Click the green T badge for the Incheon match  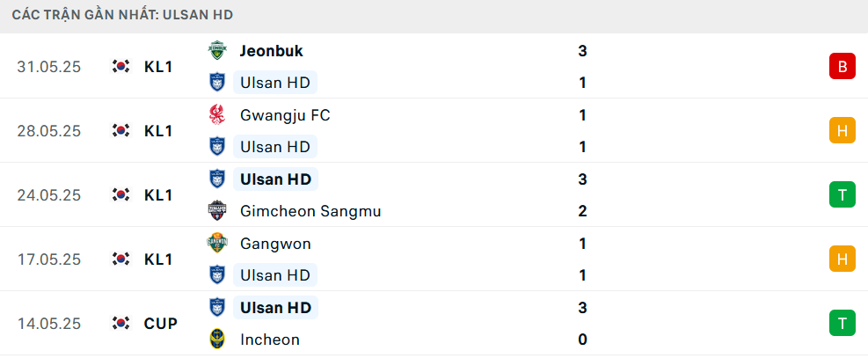[842, 323]
